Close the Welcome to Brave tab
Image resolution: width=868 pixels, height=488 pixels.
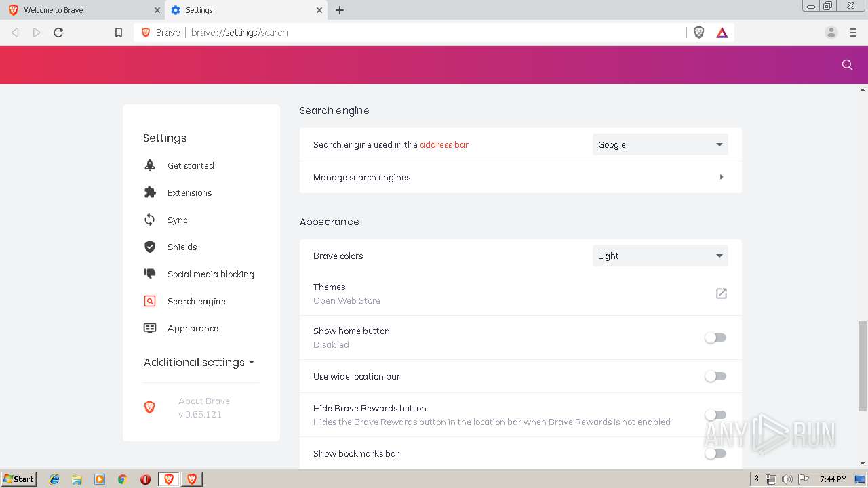click(157, 10)
